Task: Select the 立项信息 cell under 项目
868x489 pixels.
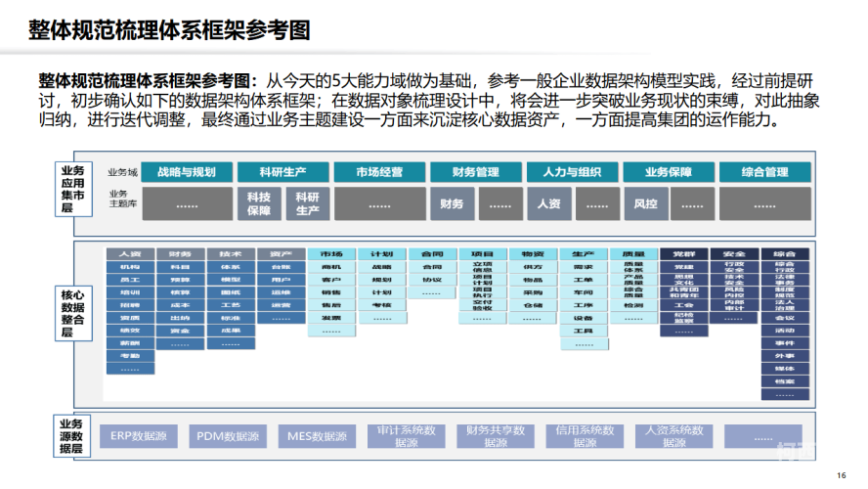Action: coord(482,267)
